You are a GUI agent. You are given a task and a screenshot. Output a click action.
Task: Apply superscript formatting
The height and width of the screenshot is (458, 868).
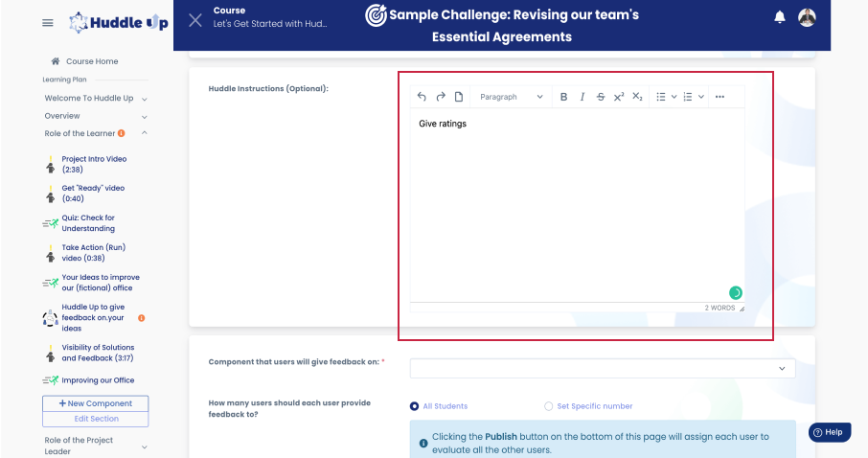point(619,97)
